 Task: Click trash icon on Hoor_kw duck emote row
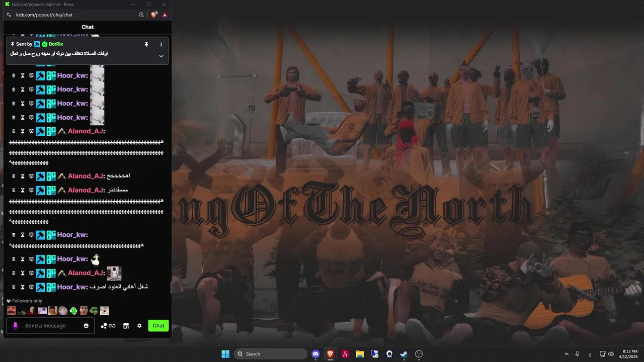(14, 259)
